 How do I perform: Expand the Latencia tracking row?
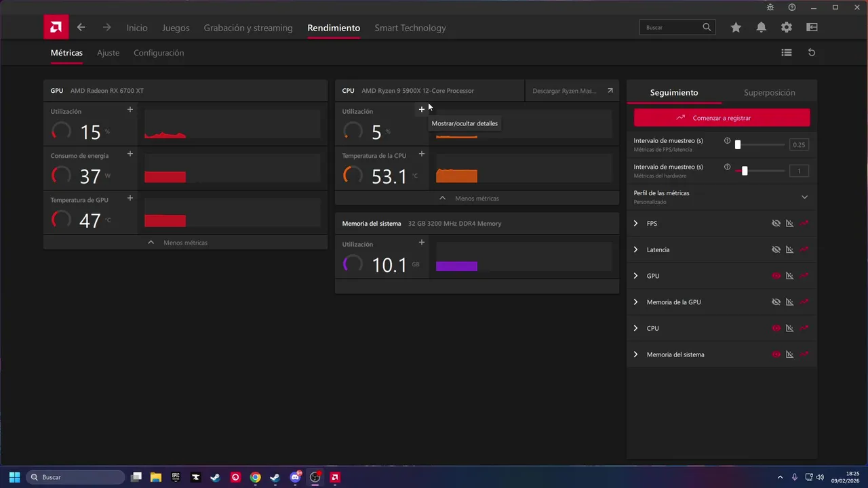point(635,249)
